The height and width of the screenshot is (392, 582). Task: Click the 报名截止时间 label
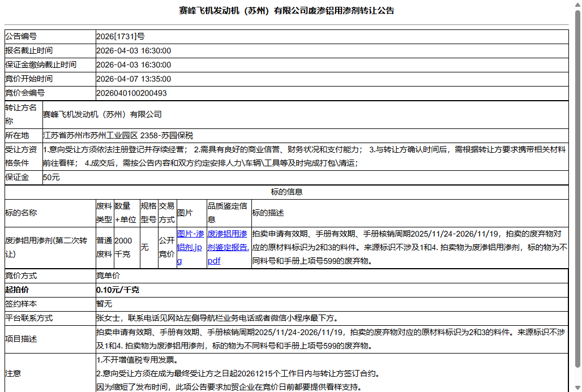[x=28, y=50]
